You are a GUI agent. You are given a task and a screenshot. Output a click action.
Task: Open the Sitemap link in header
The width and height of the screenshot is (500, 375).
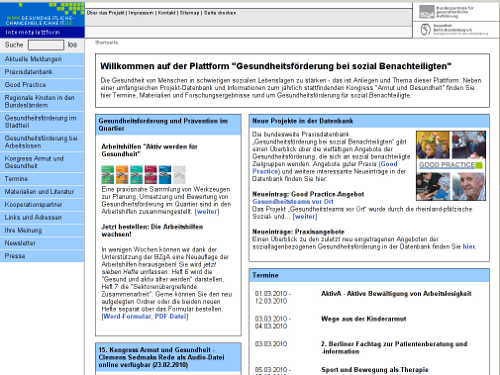189,13
